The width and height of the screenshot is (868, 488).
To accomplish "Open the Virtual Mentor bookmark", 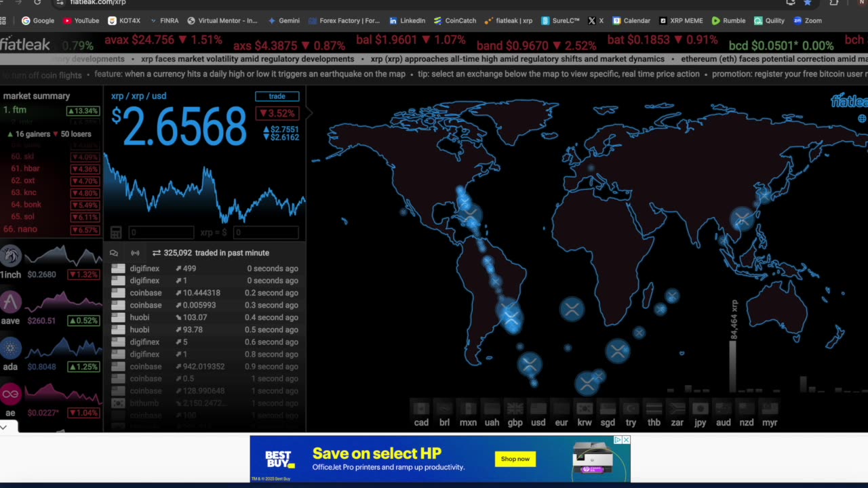I will coord(222,20).
